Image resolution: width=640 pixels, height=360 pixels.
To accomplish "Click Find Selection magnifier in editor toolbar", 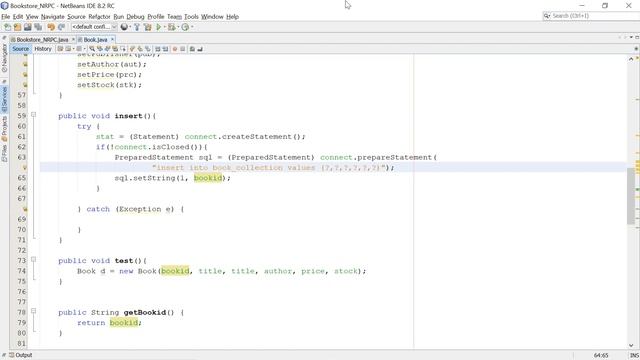I will pos(92,49).
